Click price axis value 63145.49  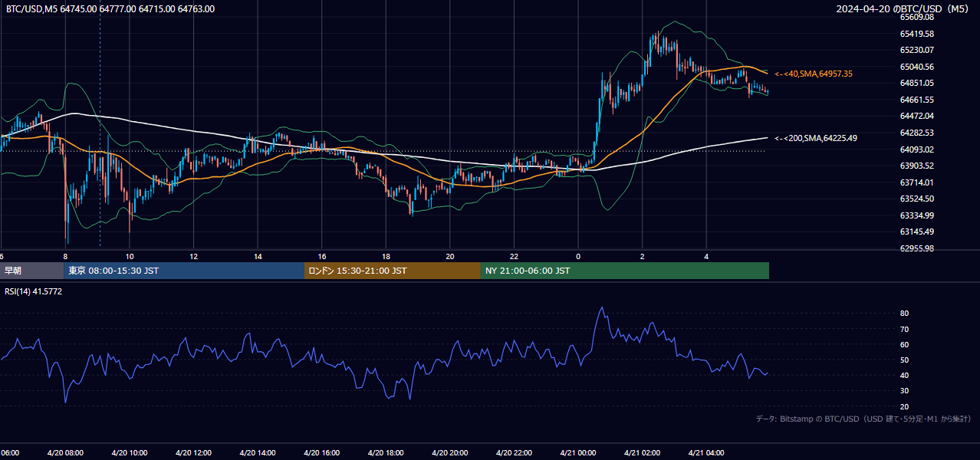pyautogui.click(x=916, y=232)
